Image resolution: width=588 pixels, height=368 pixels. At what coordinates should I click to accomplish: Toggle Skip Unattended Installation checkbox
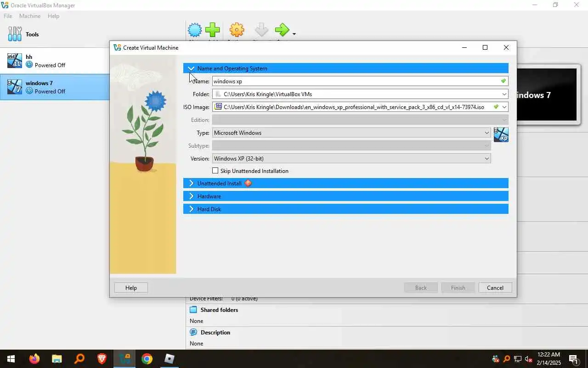point(215,171)
